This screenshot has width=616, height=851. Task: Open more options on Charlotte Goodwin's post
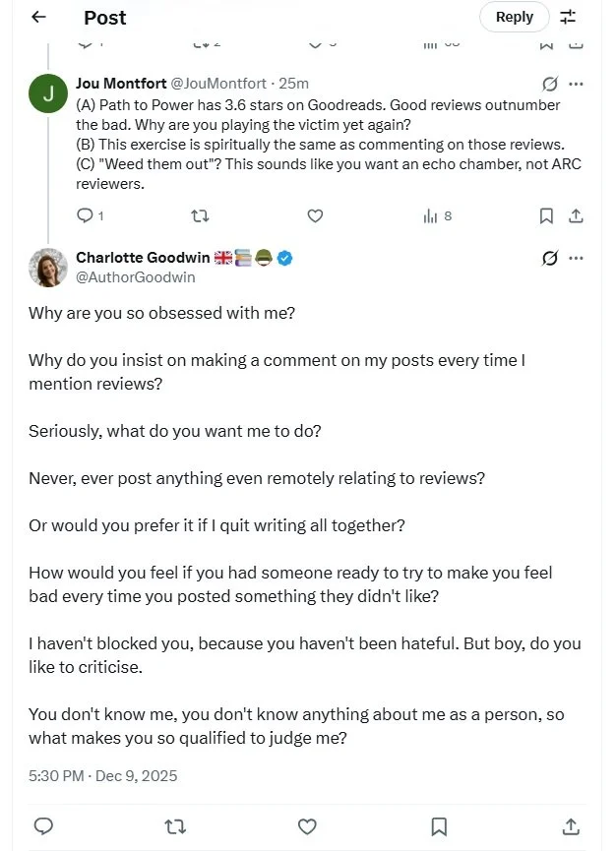(576, 258)
